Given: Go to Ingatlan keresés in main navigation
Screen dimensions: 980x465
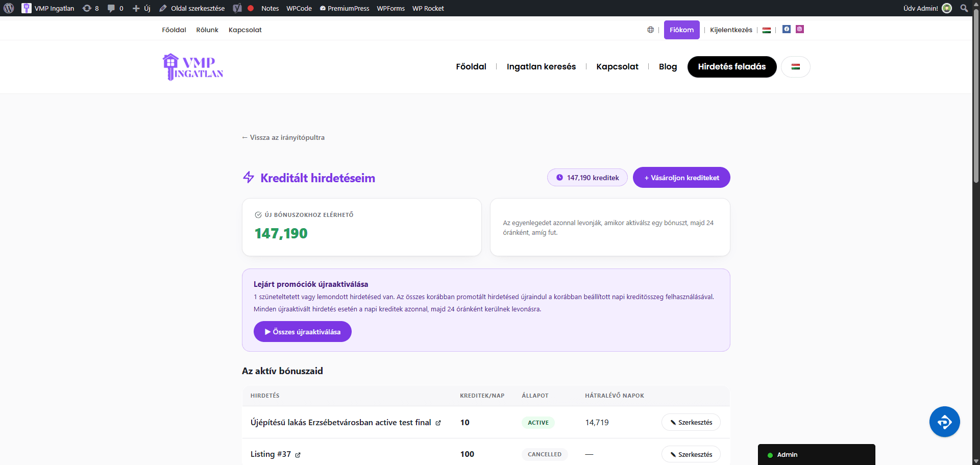Looking at the screenshot, I should click(541, 66).
